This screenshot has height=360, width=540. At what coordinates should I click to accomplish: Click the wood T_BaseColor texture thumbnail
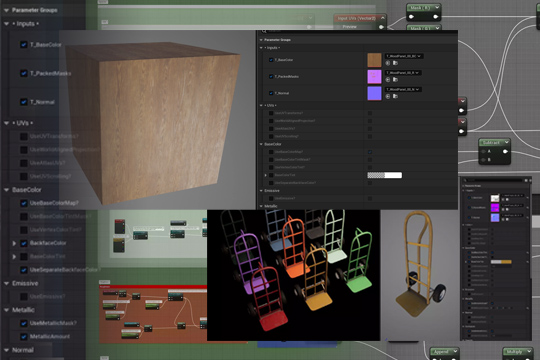tap(374, 60)
